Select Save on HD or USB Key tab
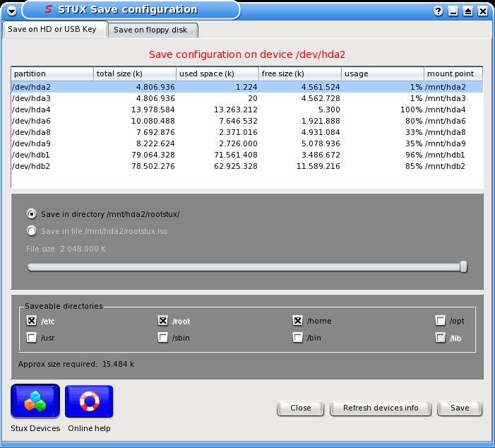Image resolution: width=495 pixels, height=448 pixels. point(54,30)
